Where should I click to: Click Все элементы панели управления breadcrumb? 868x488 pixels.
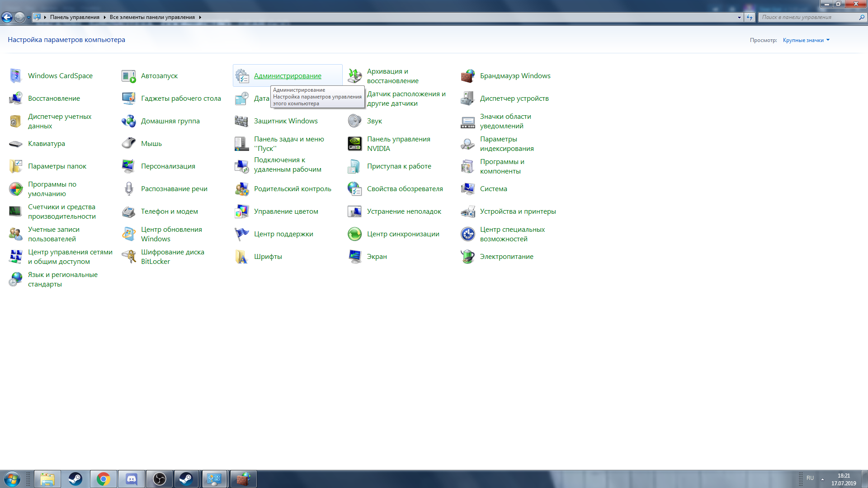click(152, 17)
